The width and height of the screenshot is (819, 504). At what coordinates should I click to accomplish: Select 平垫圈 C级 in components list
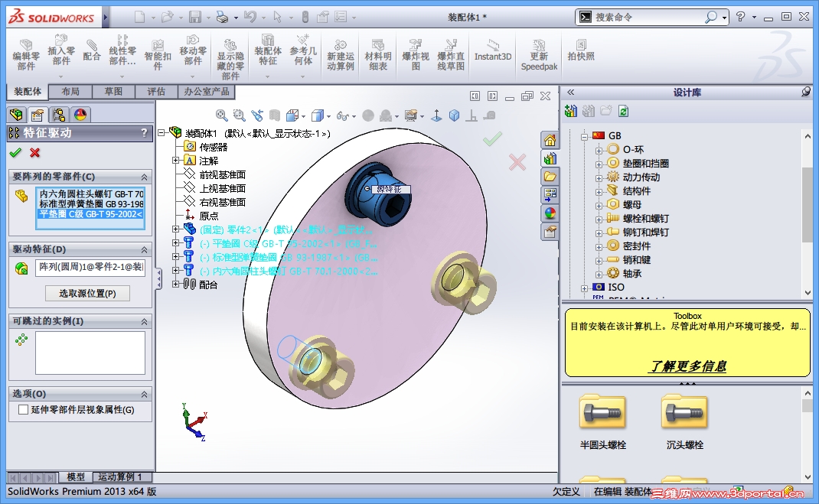tap(90, 214)
